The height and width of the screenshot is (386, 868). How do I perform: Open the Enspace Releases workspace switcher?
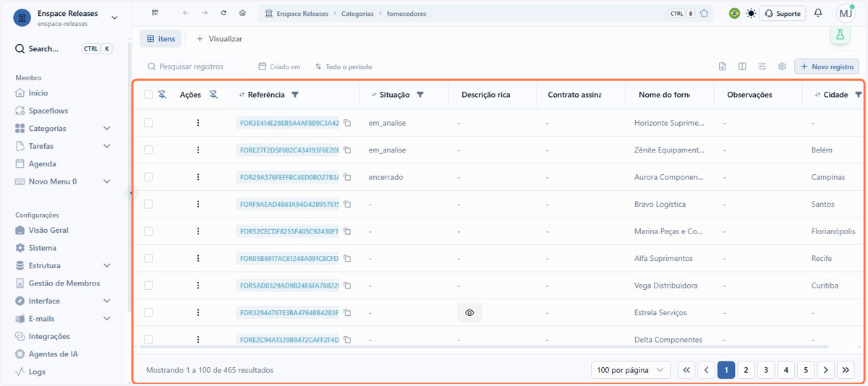(65, 18)
